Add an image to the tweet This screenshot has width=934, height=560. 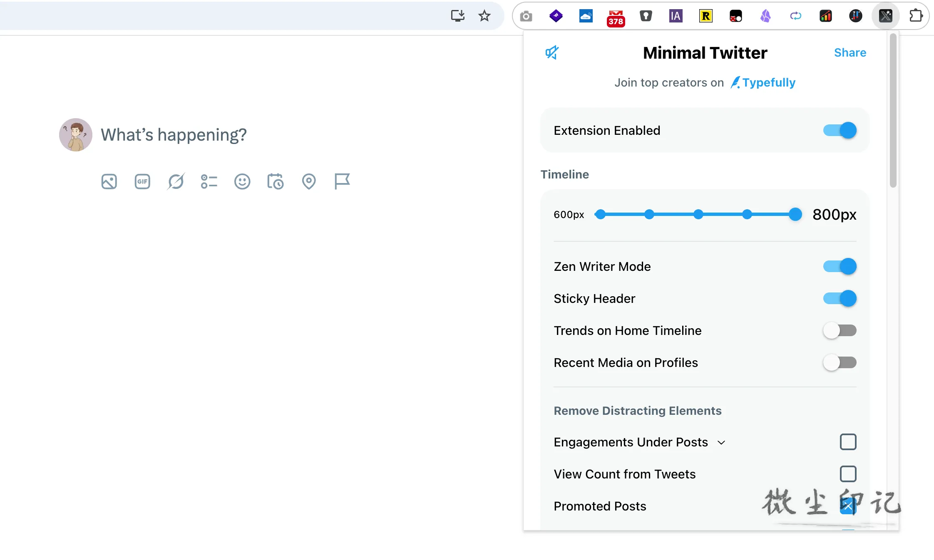(109, 182)
